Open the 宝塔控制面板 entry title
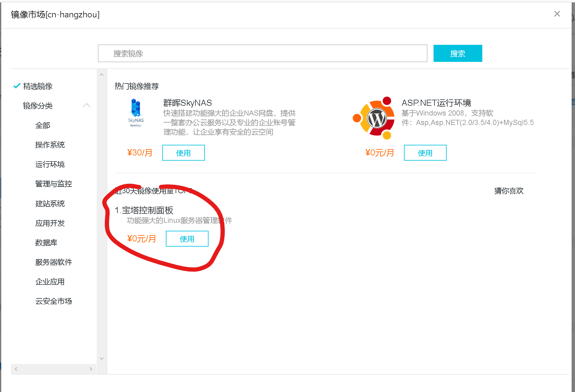 click(x=148, y=210)
